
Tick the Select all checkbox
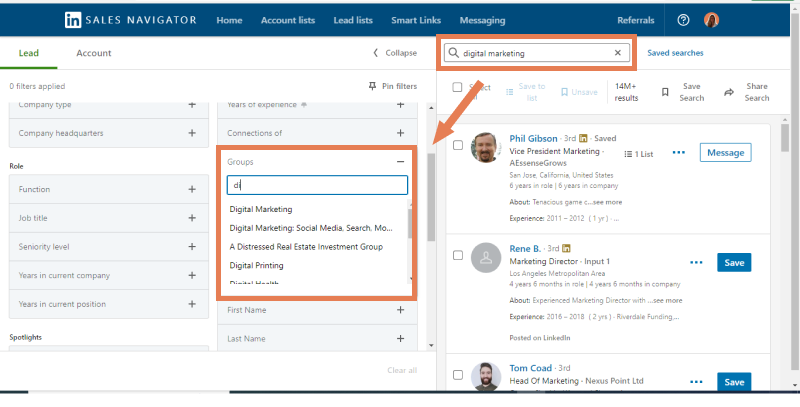point(457,87)
